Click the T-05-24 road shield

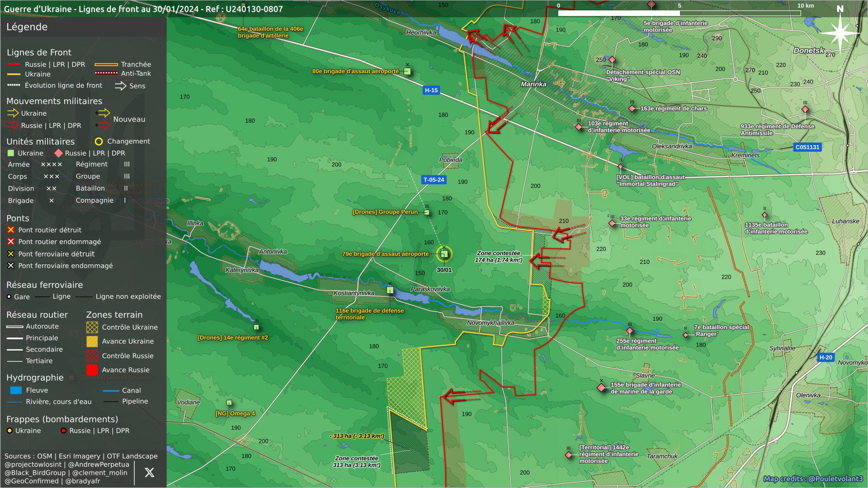pos(434,180)
